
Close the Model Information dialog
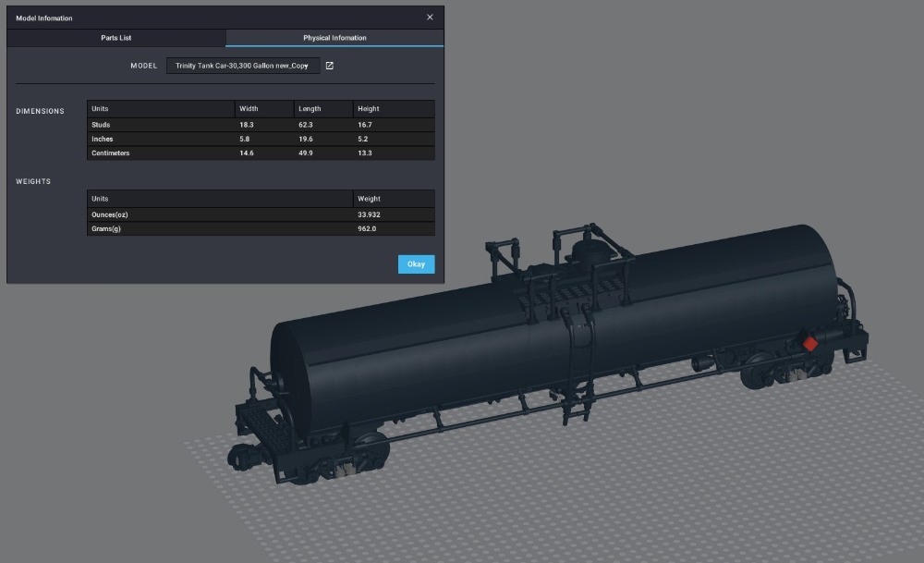pyautogui.click(x=429, y=17)
